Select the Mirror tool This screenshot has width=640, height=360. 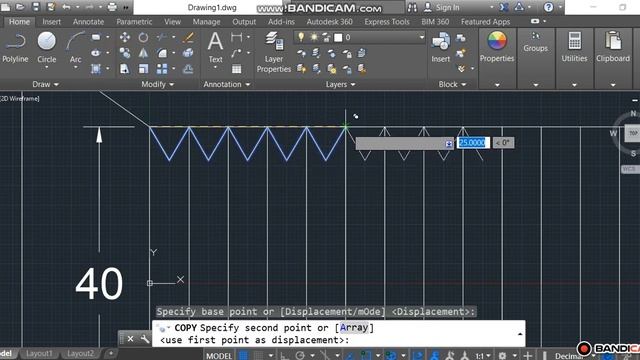[x=143, y=53]
